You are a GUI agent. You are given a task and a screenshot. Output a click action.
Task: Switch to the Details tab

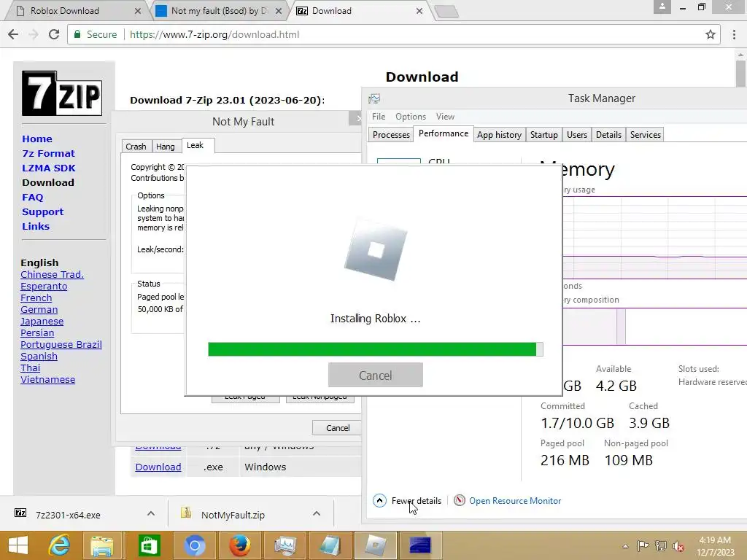click(x=609, y=135)
